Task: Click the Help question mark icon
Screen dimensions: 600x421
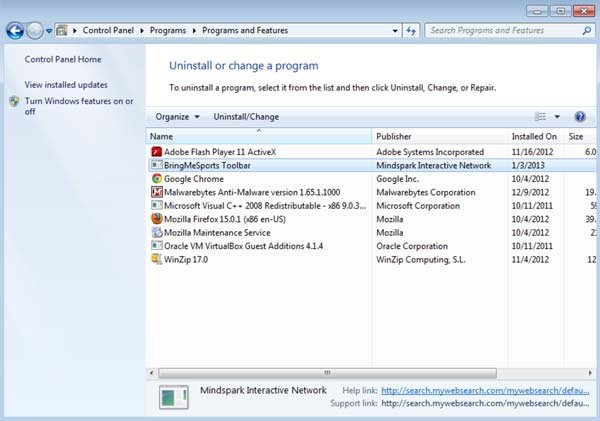Action: (580, 116)
